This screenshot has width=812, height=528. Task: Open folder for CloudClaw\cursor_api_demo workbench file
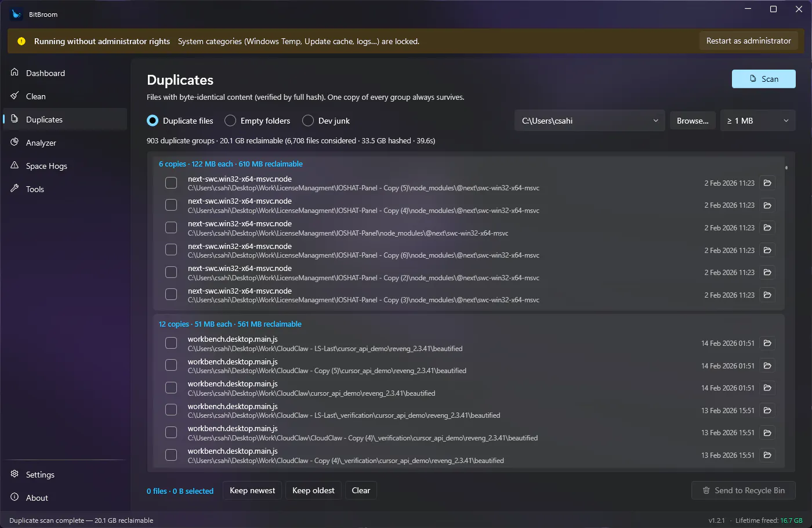point(767,388)
